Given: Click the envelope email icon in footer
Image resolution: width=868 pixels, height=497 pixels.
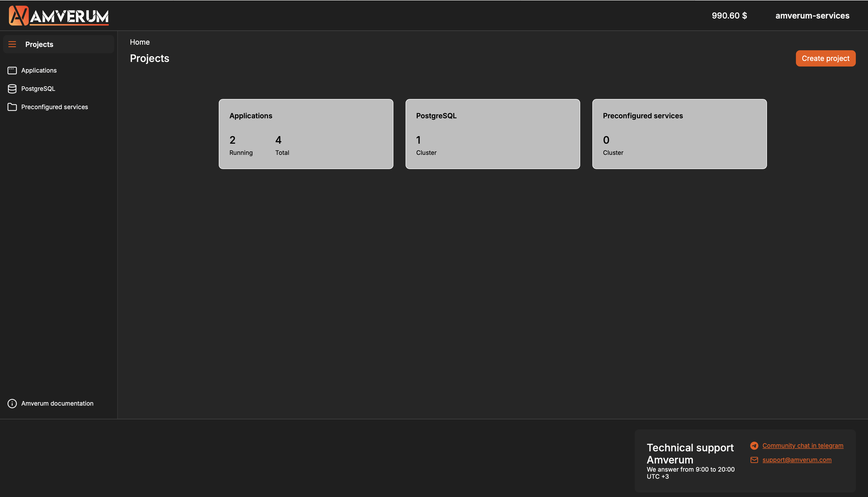Looking at the screenshot, I should 754,460.
